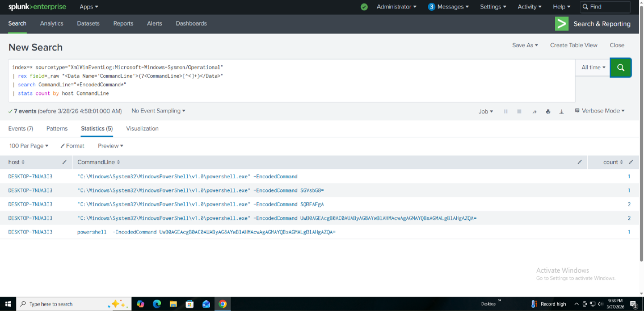644x311 pixels.
Task: Run the search using the green magnifier button
Action: (x=621, y=67)
